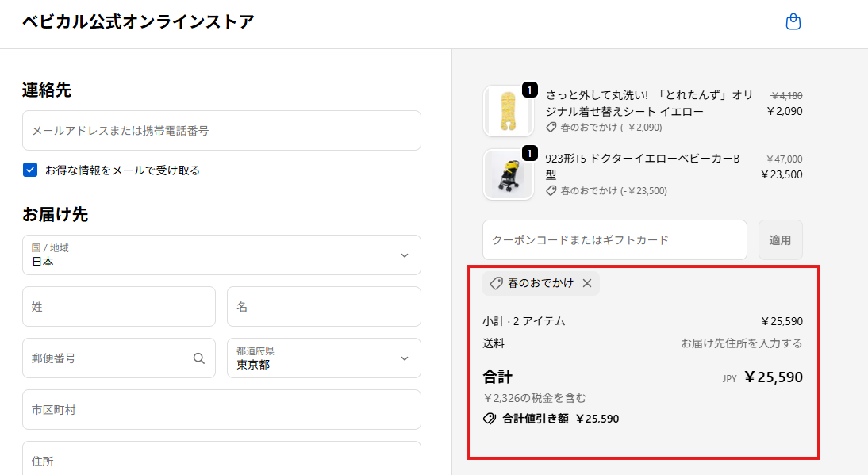Click the Doctor Yellow stroller thumbnail
This screenshot has height=475, width=868.
pyautogui.click(x=508, y=174)
